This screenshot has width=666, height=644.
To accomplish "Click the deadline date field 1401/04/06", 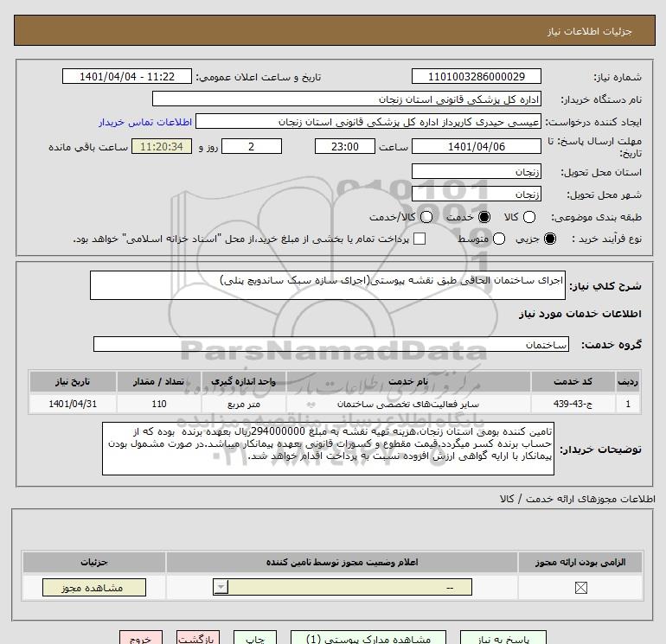I will (x=476, y=146).
